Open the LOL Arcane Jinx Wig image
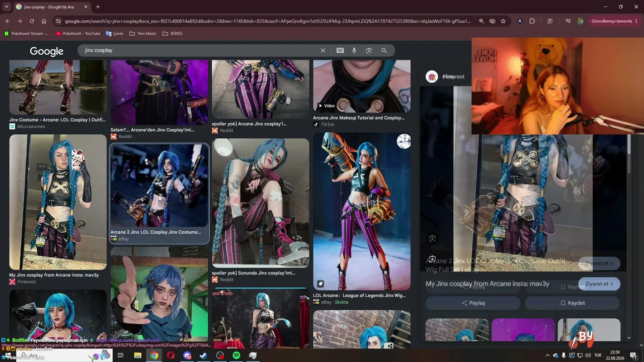Screen dimensions: 644x362 click(362, 211)
